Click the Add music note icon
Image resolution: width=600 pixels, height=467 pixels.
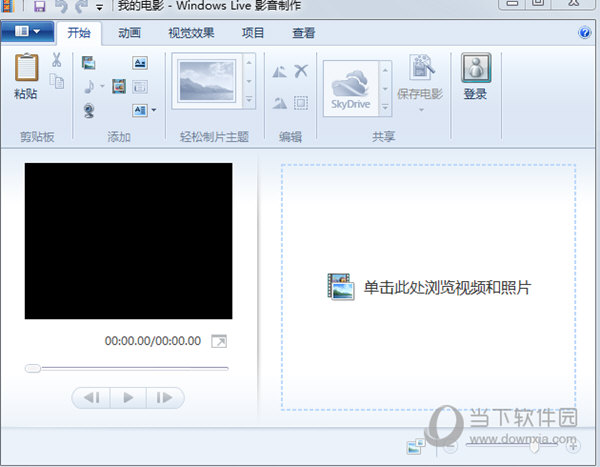(89, 87)
